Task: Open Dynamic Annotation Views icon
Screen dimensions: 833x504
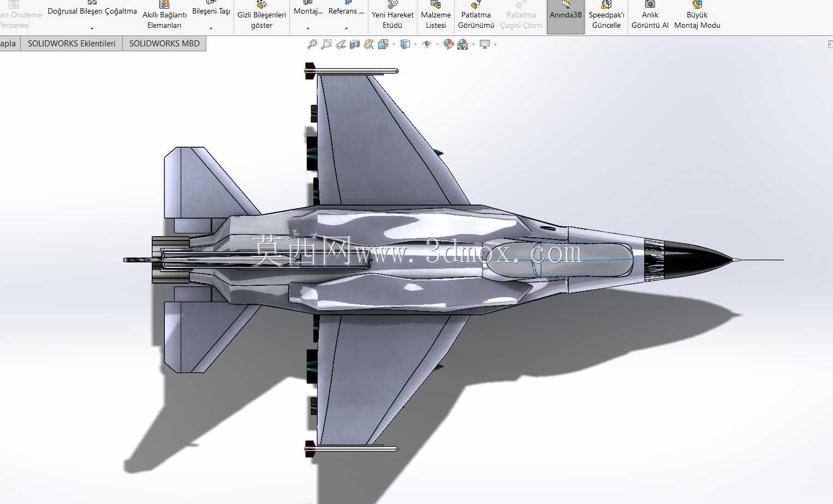Action: (369, 44)
